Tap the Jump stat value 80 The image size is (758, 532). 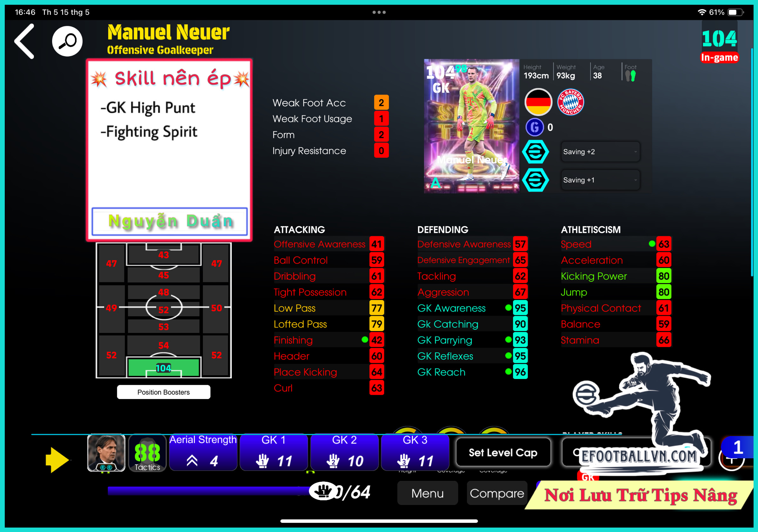[x=664, y=292]
